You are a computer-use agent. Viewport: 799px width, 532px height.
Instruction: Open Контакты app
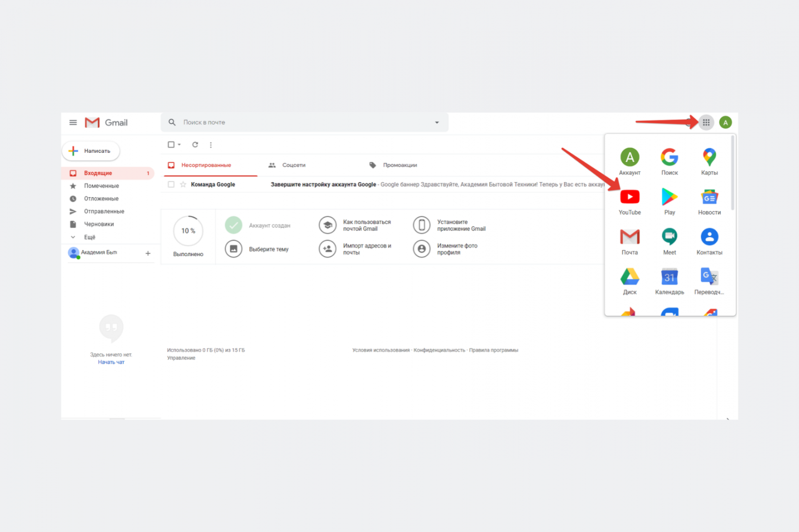(x=709, y=241)
